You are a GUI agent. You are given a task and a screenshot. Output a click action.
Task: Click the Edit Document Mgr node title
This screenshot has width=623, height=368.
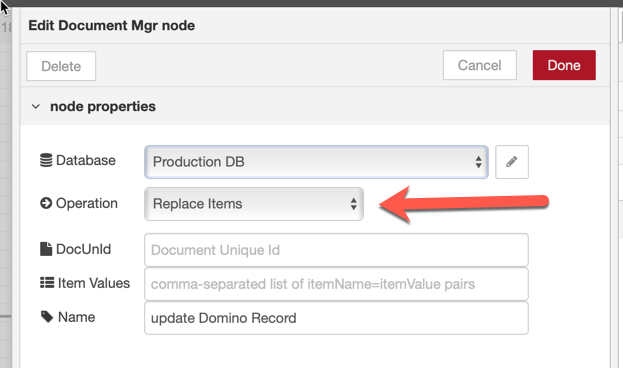tap(112, 25)
